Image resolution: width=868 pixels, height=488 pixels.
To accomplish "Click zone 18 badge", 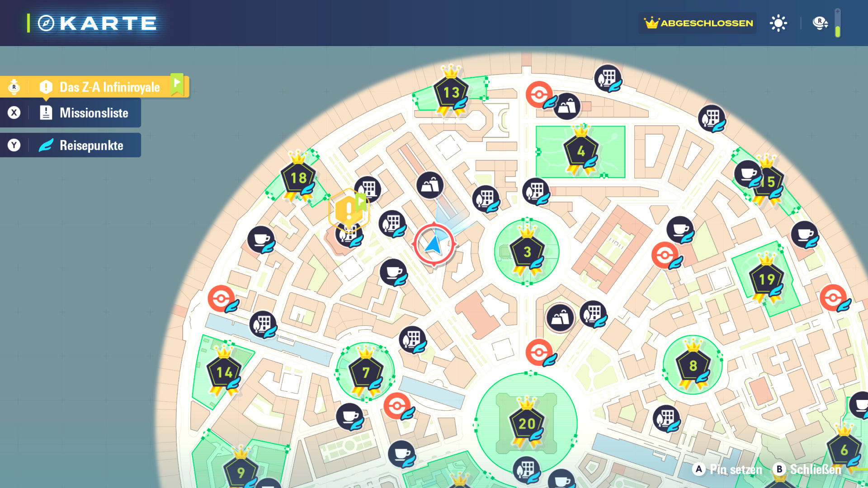I will pyautogui.click(x=298, y=178).
